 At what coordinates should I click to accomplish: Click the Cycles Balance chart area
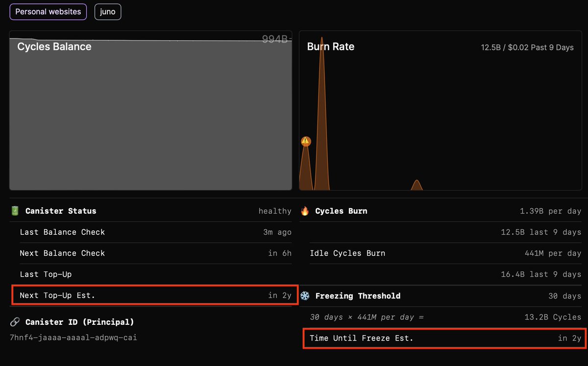(150, 113)
